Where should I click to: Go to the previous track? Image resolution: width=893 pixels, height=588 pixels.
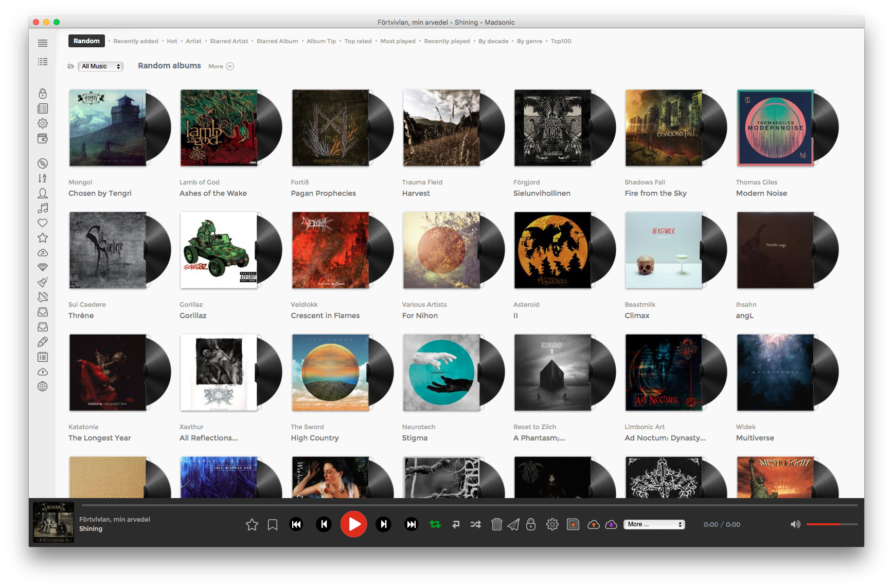pyautogui.click(x=324, y=524)
